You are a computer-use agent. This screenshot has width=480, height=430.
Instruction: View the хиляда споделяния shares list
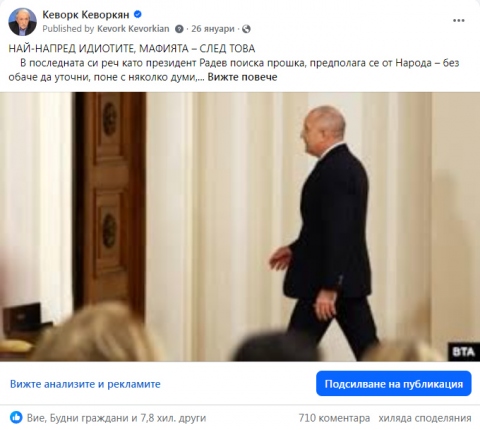(425, 418)
